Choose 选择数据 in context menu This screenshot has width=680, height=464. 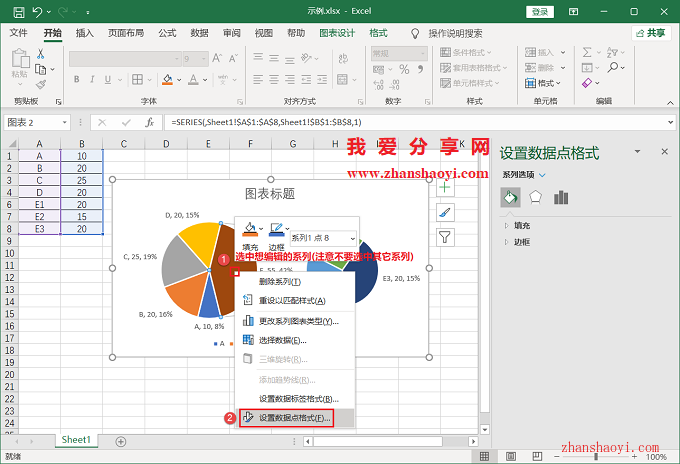click(x=295, y=340)
